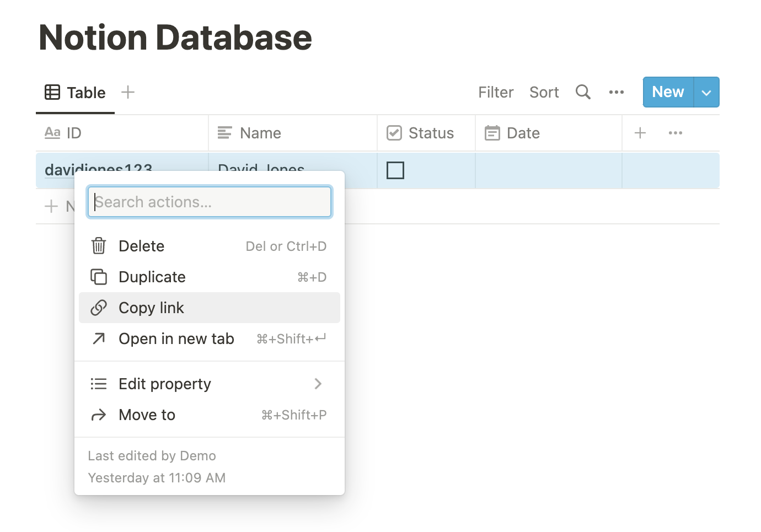Click the curved arrow icon beside Move to
The width and height of the screenshot is (761, 532).
point(99,415)
